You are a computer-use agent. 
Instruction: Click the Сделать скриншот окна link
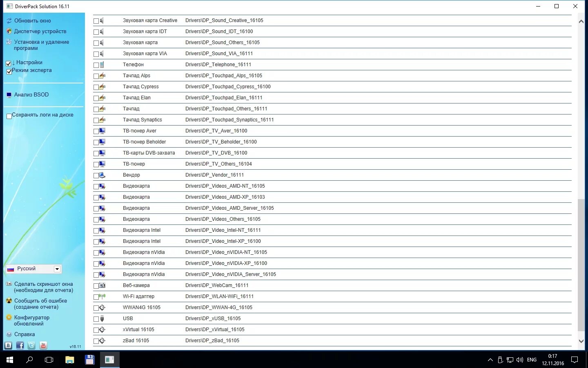(x=43, y=287)
